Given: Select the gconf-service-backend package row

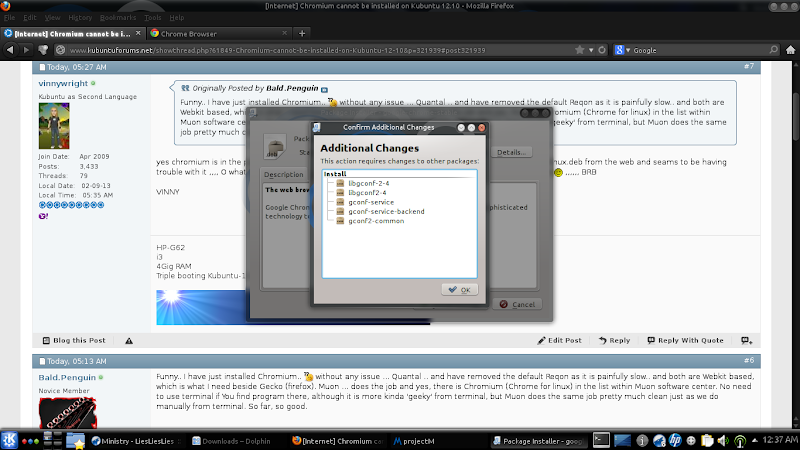Looking at the screenshot, I should pos(386,211).
